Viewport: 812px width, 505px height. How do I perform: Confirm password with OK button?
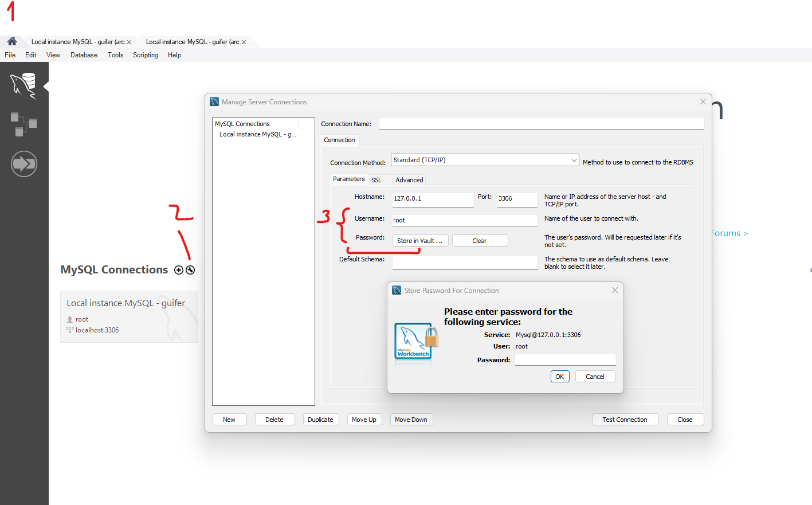click(560, 377)
